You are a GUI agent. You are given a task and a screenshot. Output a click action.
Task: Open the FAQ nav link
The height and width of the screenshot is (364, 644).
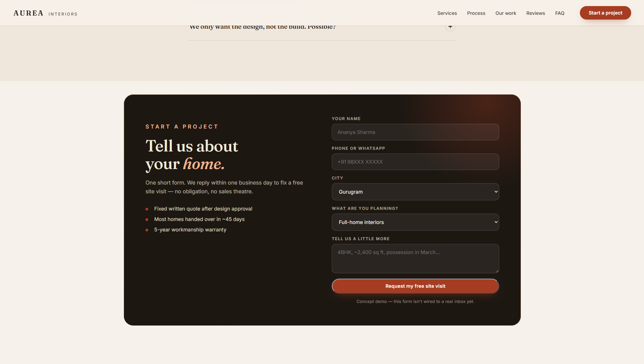click(x=560, y=13)
